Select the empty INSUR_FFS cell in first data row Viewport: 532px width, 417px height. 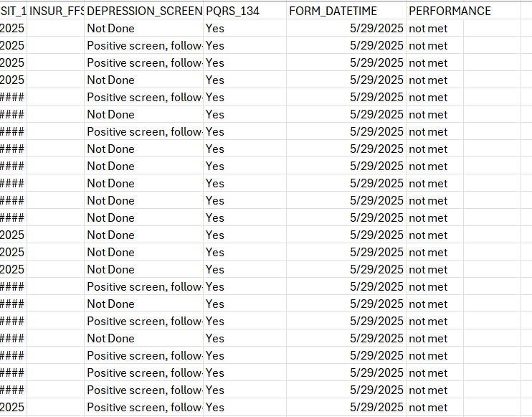pyautogui.click(x=55, y=29)
